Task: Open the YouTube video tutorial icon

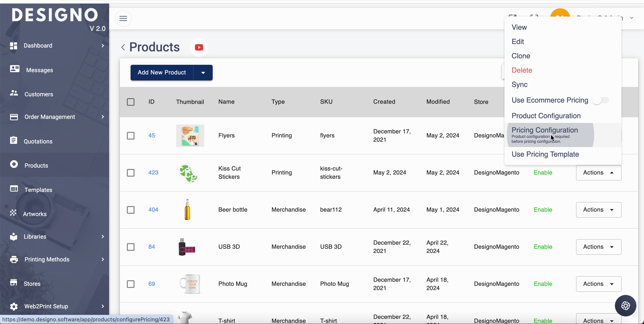Action: (x=199, y=47)
